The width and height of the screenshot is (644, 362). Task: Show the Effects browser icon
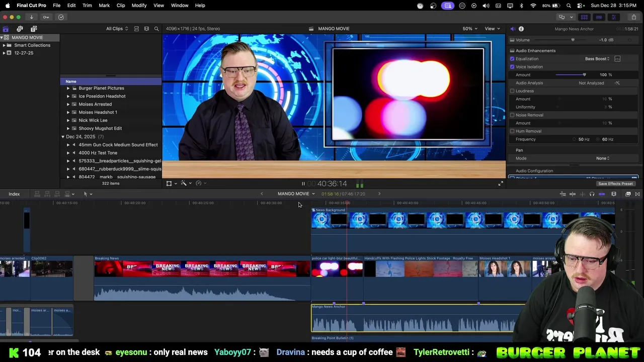628,194
